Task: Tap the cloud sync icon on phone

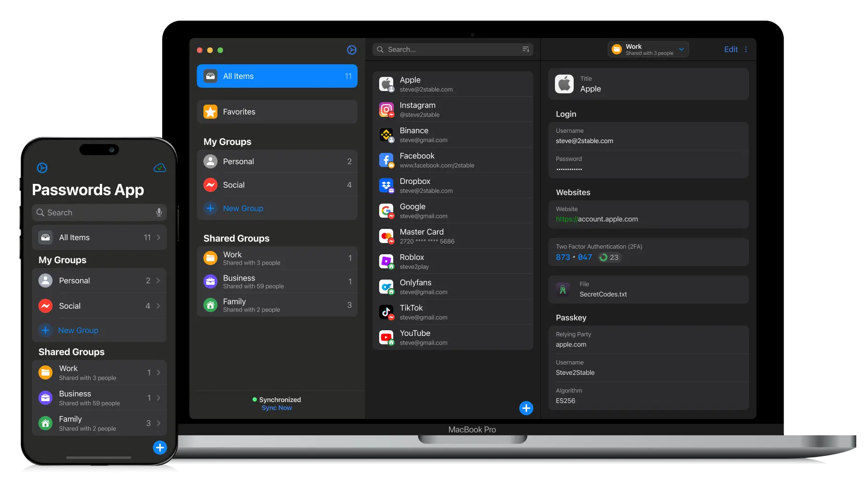Action: pyautogui.click(x=159, y=168)
